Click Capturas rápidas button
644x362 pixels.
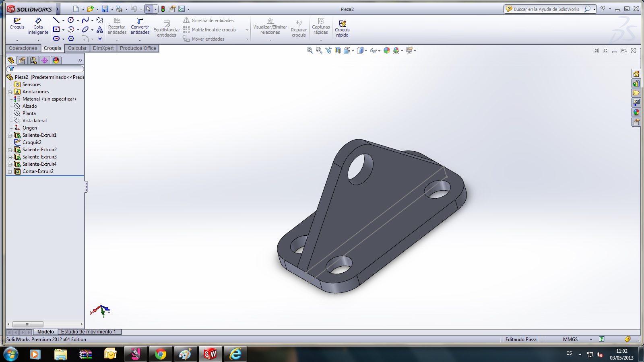click(x=321, y=27)
